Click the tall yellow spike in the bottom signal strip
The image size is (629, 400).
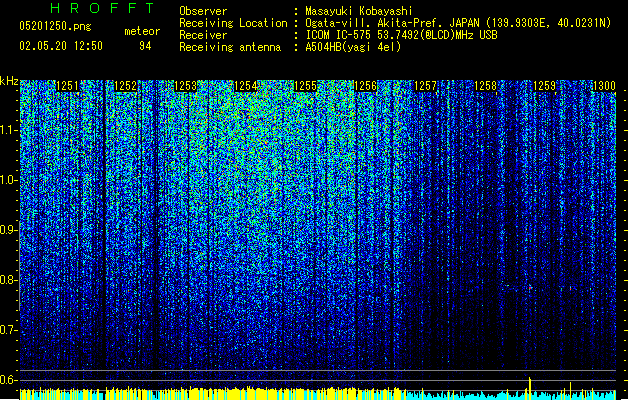click(x=530, y=388)
